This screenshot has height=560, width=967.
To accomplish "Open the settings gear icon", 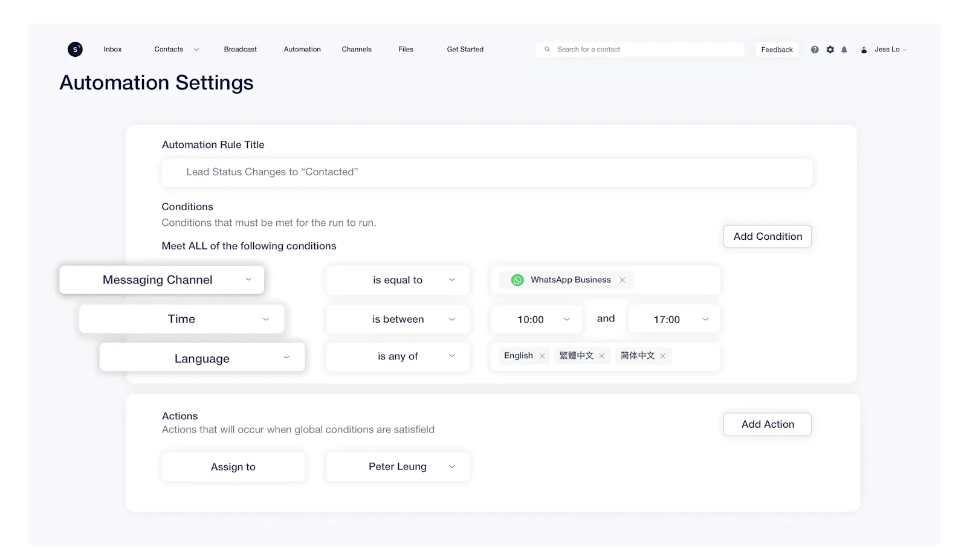I will pos(830,49).
